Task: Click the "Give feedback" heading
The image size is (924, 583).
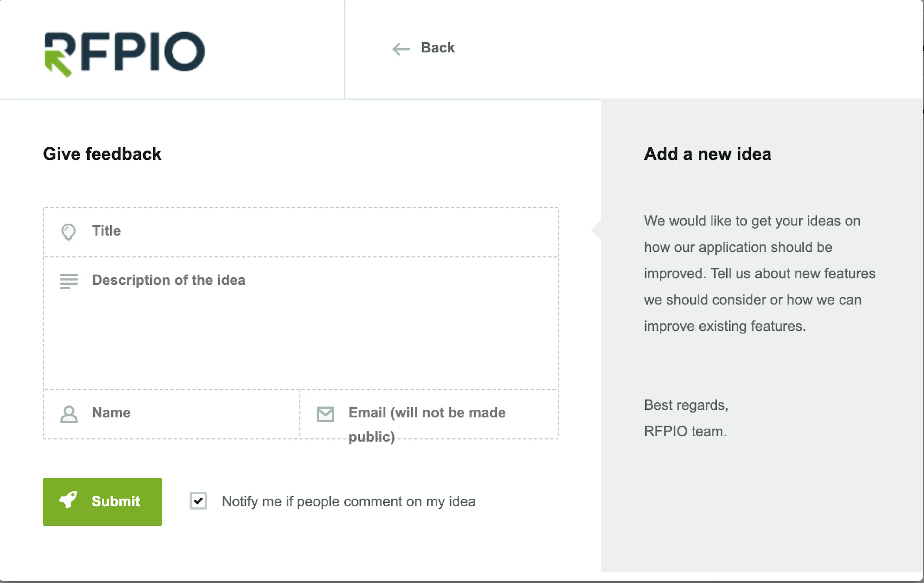Action: (102, 154)
